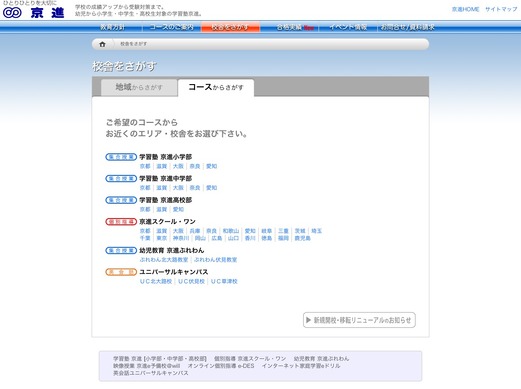Viewport: 521px width, 389px height.
Task: Click 京都 under 京進小学部
Action: [x=145, y=166]
